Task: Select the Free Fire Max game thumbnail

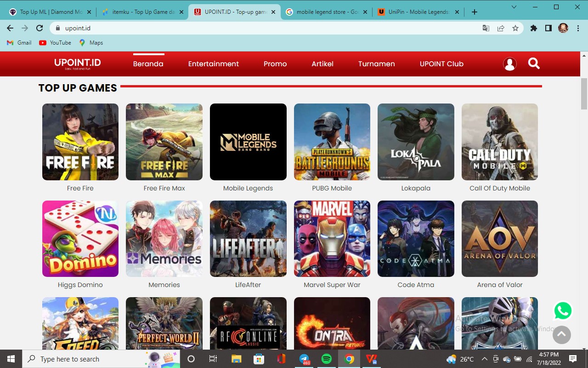Action: [x=164, y=142]
